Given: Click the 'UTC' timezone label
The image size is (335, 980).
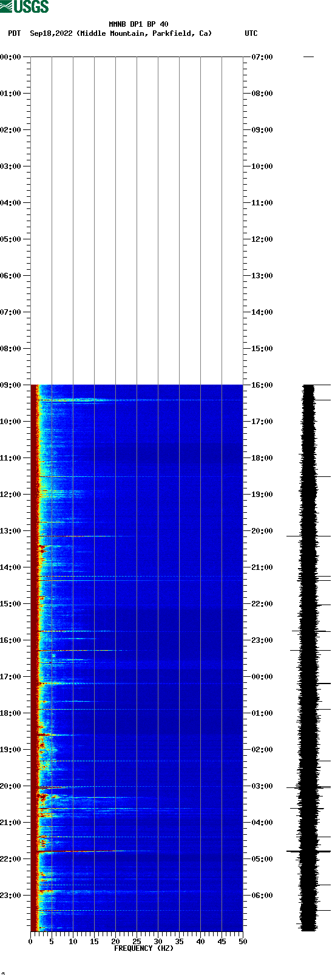Looking at the screenshot, I should pos(251,33).
